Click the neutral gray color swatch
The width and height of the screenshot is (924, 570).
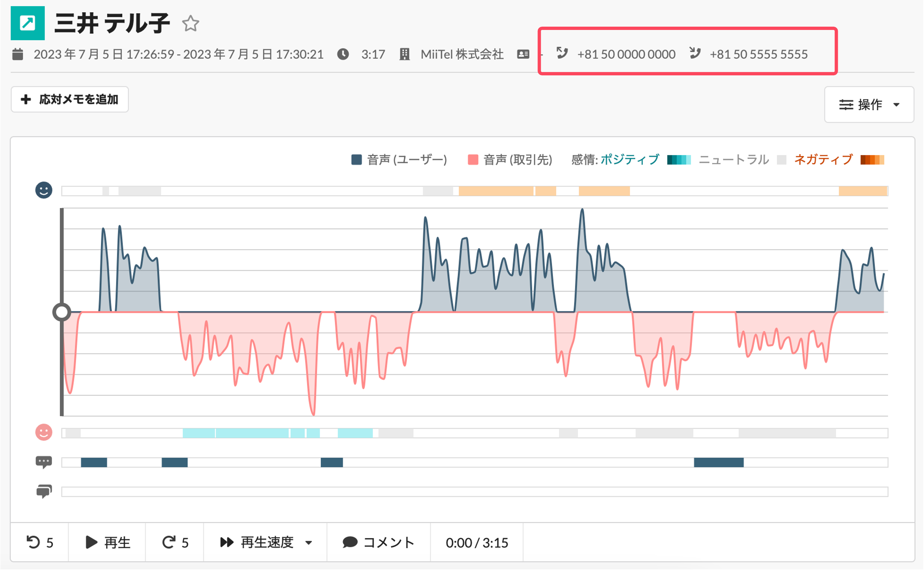[x=782, y=160]
